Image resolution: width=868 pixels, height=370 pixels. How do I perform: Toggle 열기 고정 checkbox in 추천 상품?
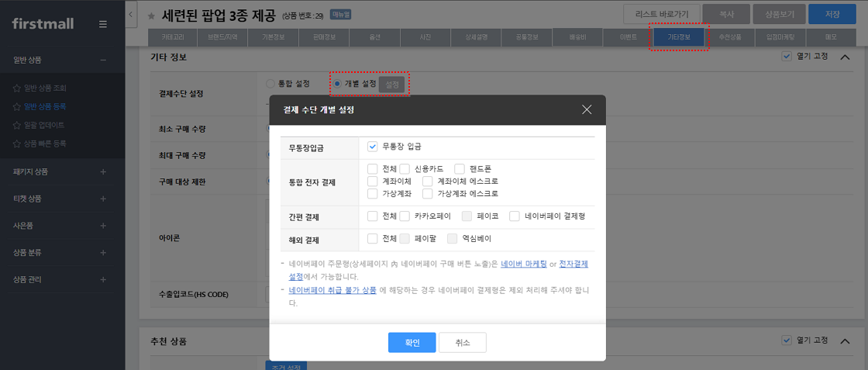coord(787,340)
